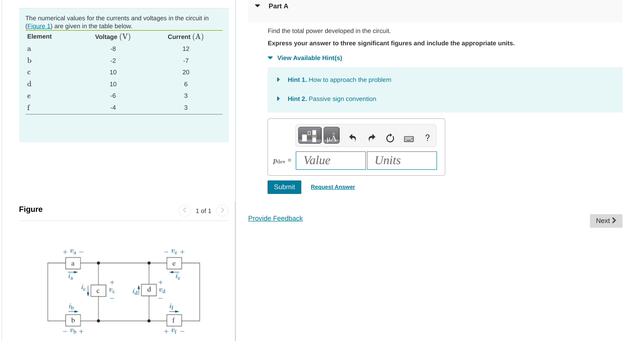Click the next figure chevron
Screen dimensions: 644x341
[222, 211]
